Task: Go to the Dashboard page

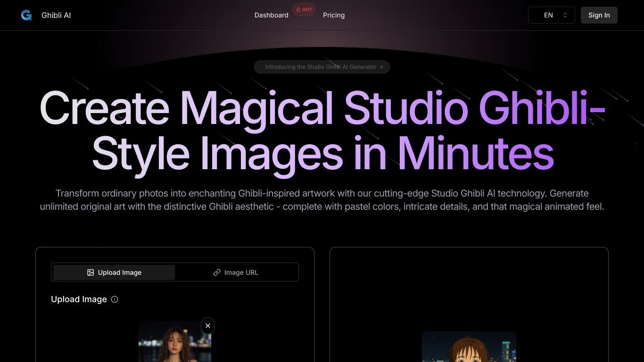Action: coord(272,15)
